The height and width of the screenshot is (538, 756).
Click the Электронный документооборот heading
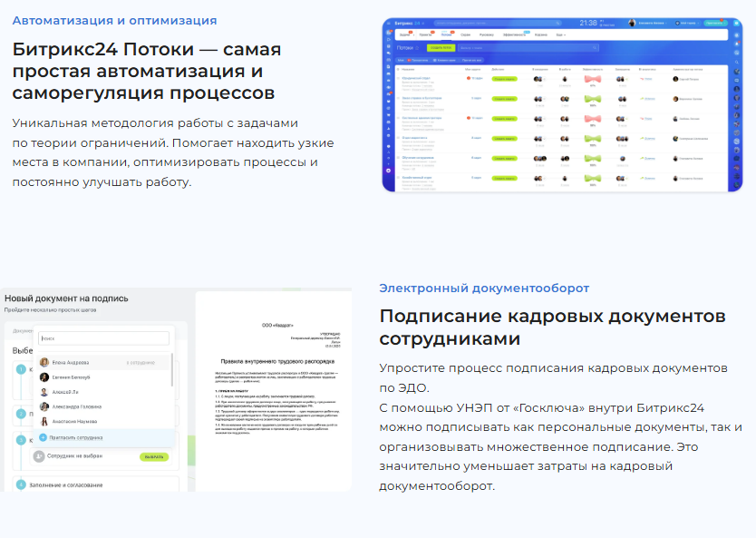(484, 289)
